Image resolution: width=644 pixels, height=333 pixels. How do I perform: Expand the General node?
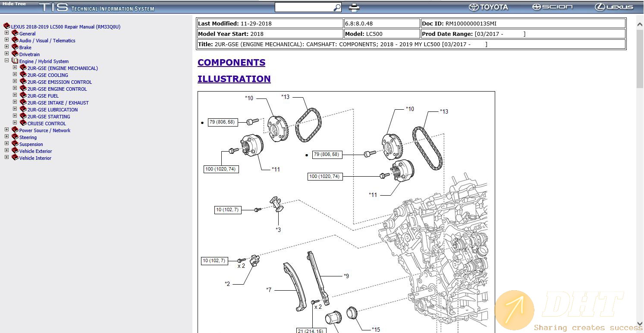pyautogui.click(x=6, y=33)
